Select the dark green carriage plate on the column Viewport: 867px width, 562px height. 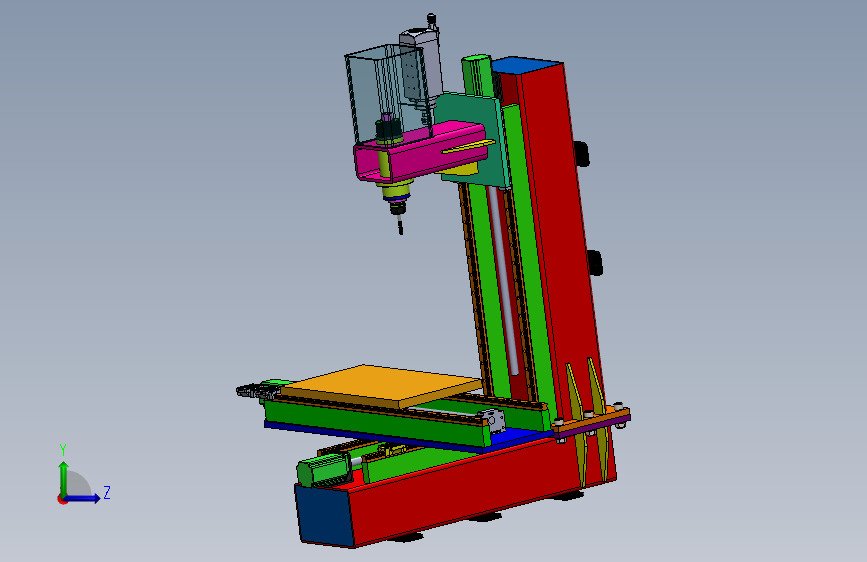(x=473, y=138)
